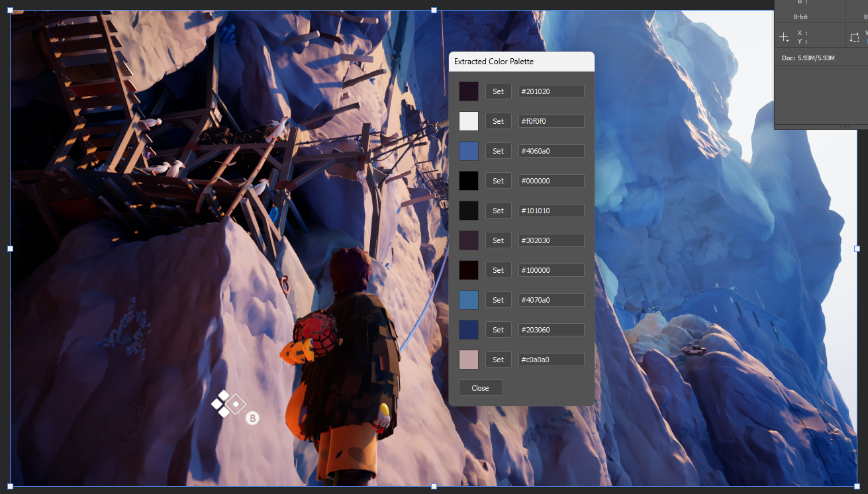Focus the #101010 hex input field
The width and height of the screenshot is (868, 494).
click(551, 211)
